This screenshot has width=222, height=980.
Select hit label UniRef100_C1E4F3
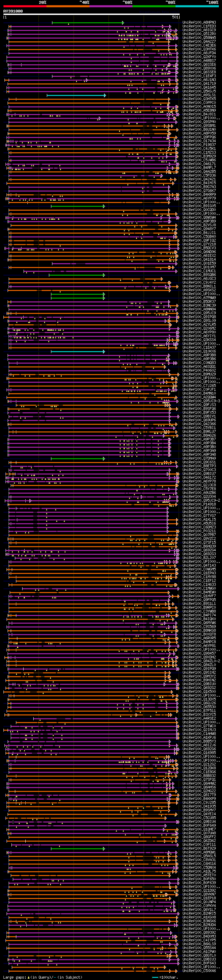click(199, 76)
